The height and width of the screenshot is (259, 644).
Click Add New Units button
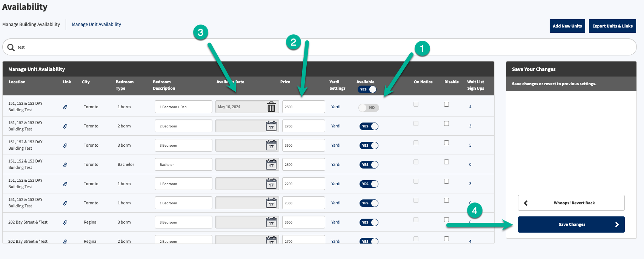(567, 26)
